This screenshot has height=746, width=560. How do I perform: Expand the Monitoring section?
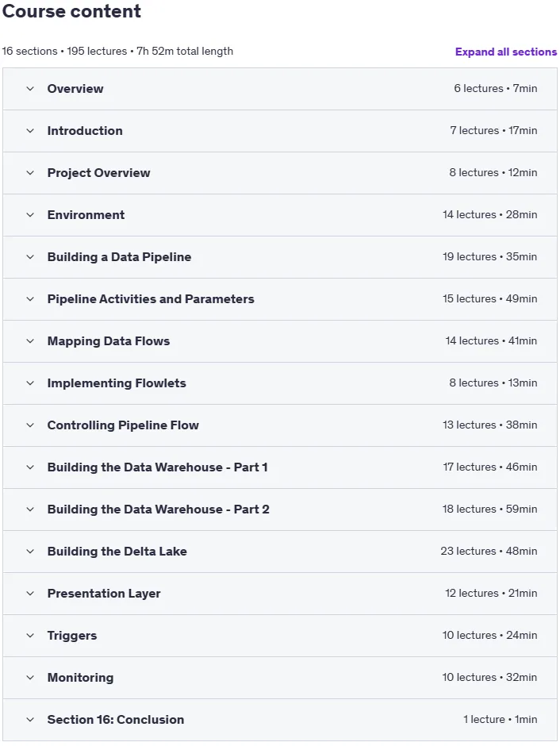279,678
